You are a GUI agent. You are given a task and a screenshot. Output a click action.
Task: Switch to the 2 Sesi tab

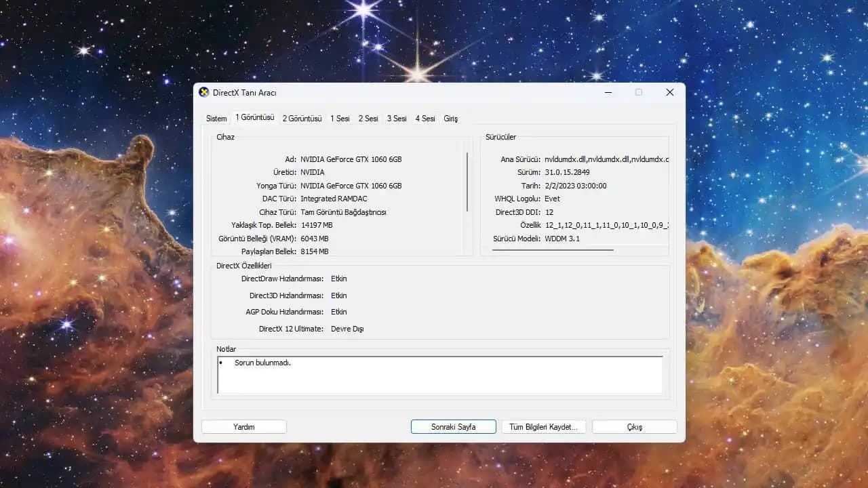pyautogui.click(x=368, y=119)
